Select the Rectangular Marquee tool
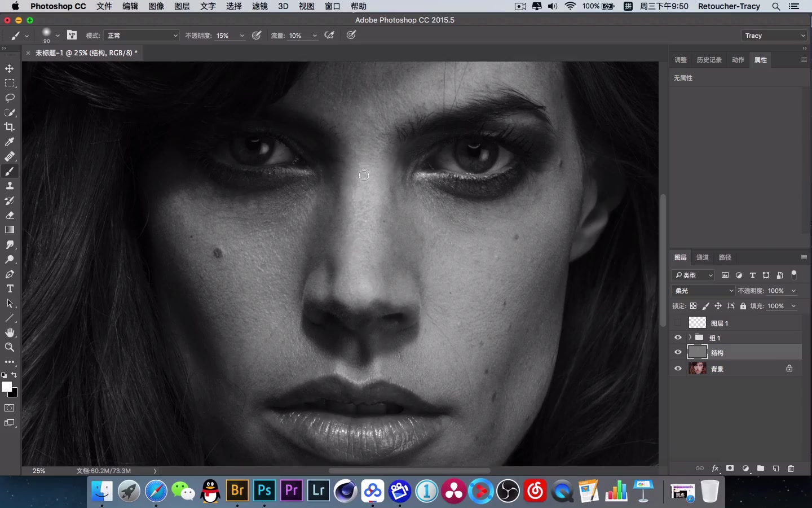The image size is (812, 508). point(10,83)
